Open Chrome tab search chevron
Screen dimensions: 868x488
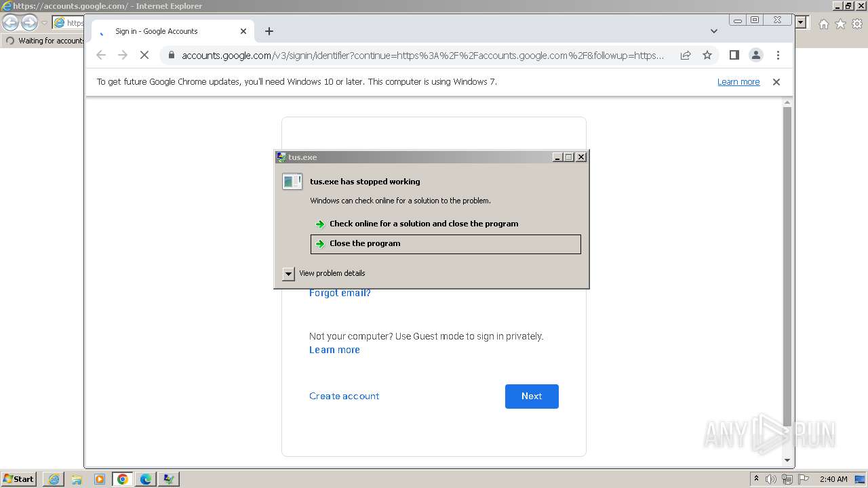[x=714, y=31]
